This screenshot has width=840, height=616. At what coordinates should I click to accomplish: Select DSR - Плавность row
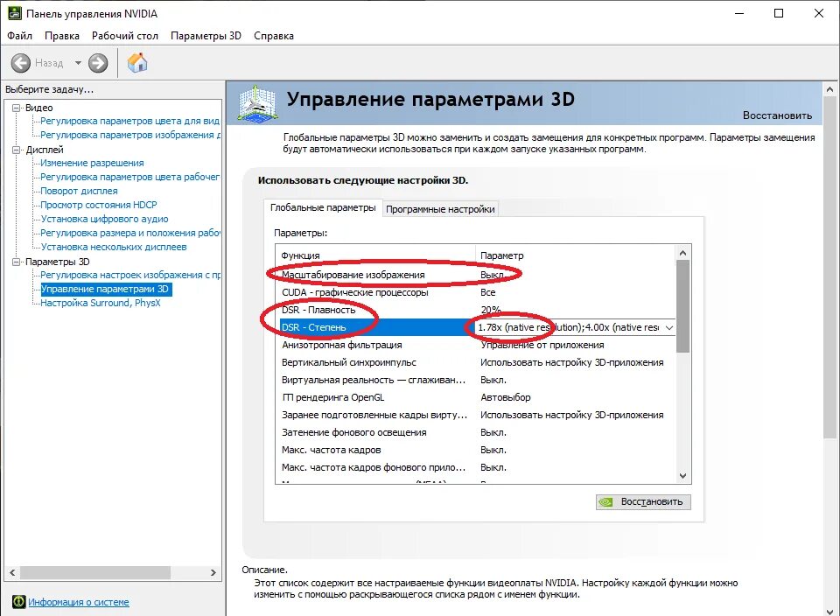(475, 310)
